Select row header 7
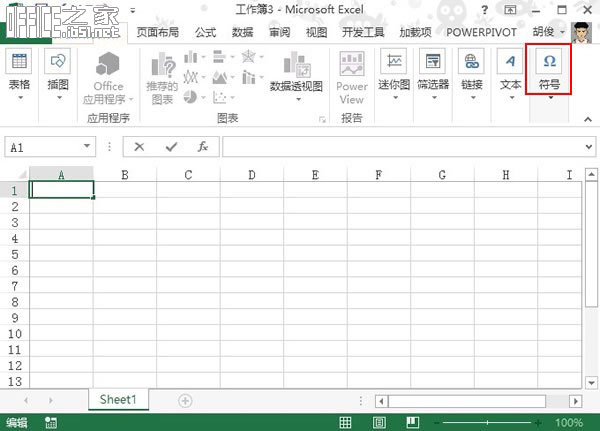600x431 pixels. pos(15,286)
